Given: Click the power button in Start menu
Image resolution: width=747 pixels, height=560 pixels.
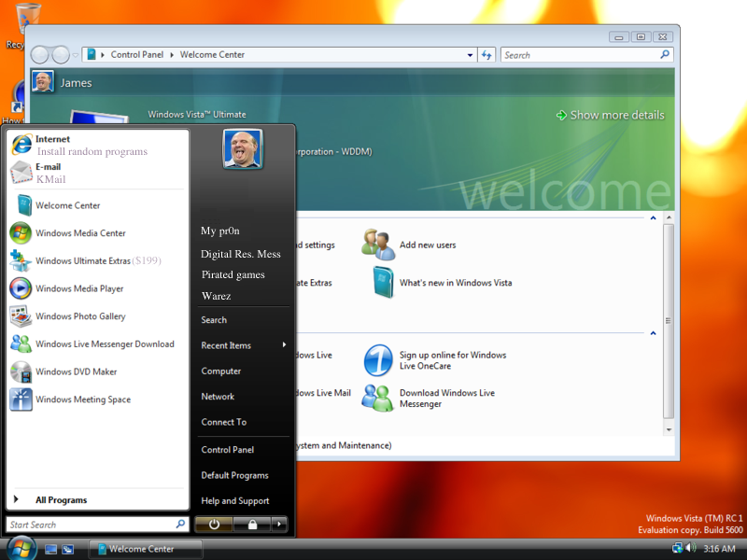Looking at the screenshot, I should point(214,525).
